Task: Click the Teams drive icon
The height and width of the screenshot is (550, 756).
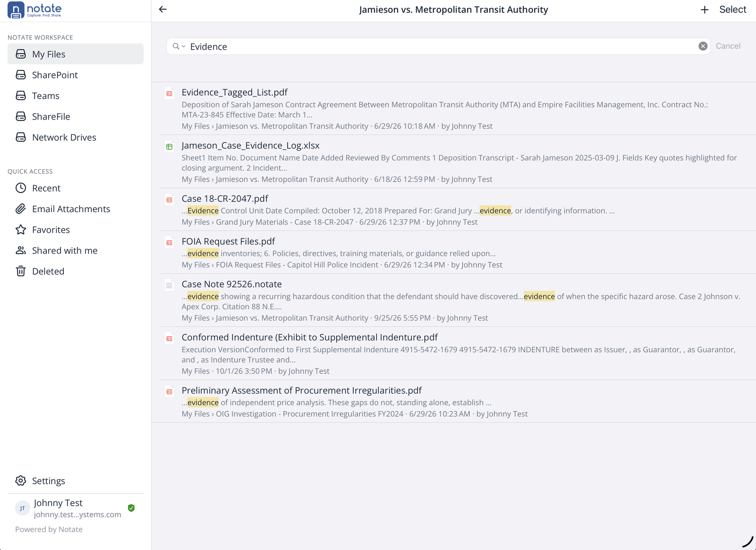Action: click(x=21, y=95)
